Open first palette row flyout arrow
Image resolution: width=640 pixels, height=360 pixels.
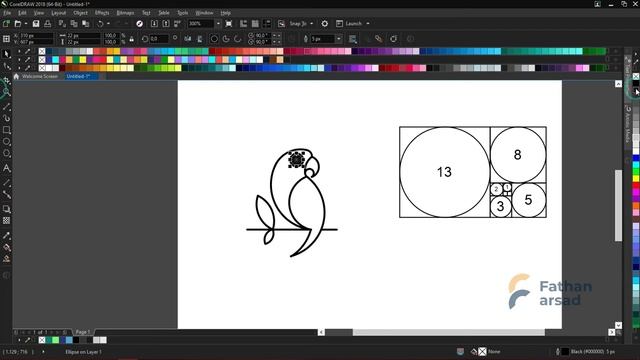[19, 51]
